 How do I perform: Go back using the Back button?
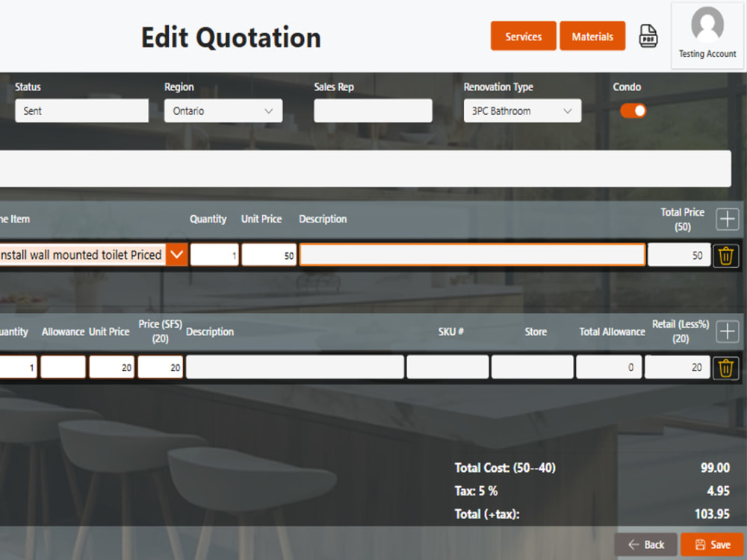[645, 544]
